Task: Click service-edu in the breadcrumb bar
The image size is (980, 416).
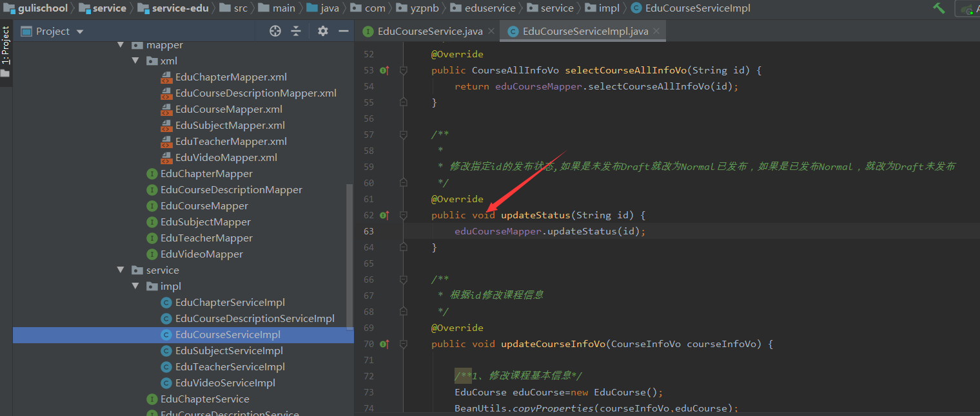Action: [173, 8]
